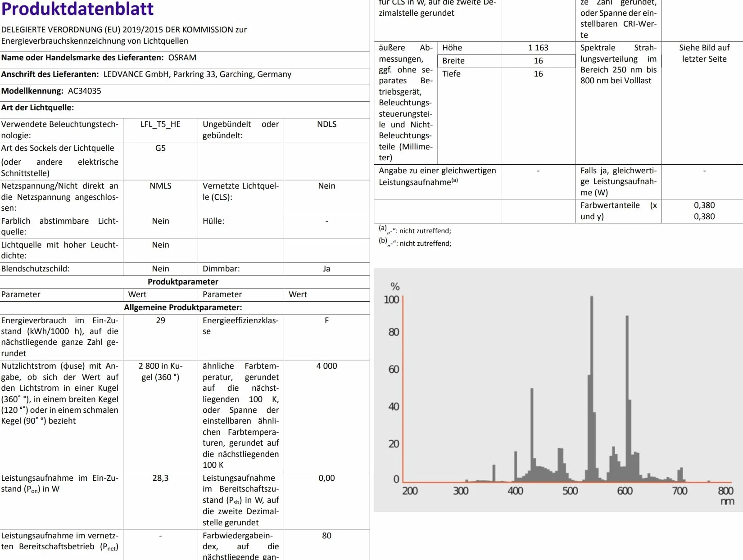743x560 pixels.
Task: Select footnote (a) "nicht zutreffend"
Action: pos(425,231)
